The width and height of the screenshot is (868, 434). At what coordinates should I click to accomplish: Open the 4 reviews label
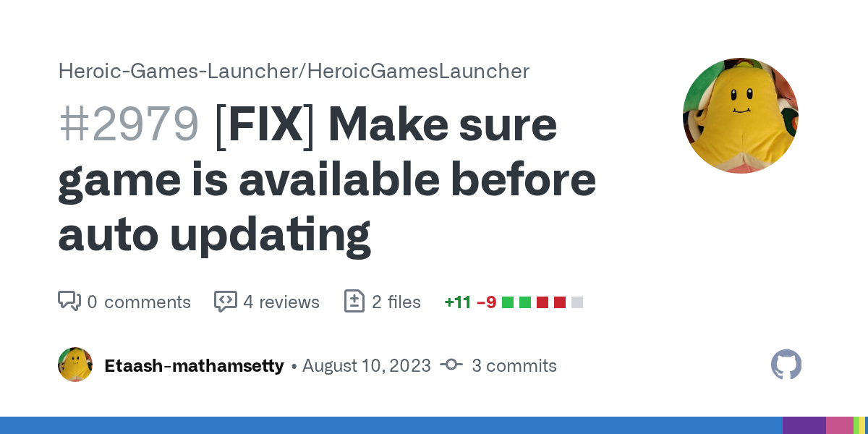click(281, 302)
